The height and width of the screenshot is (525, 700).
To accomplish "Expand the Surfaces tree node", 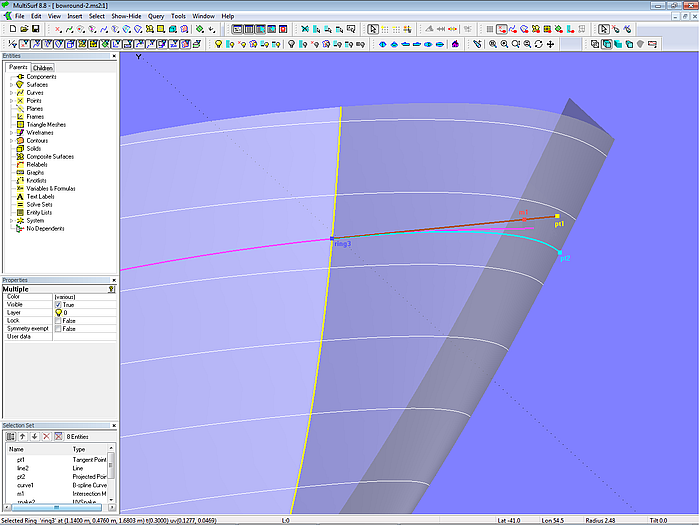I will coord(11,85).
